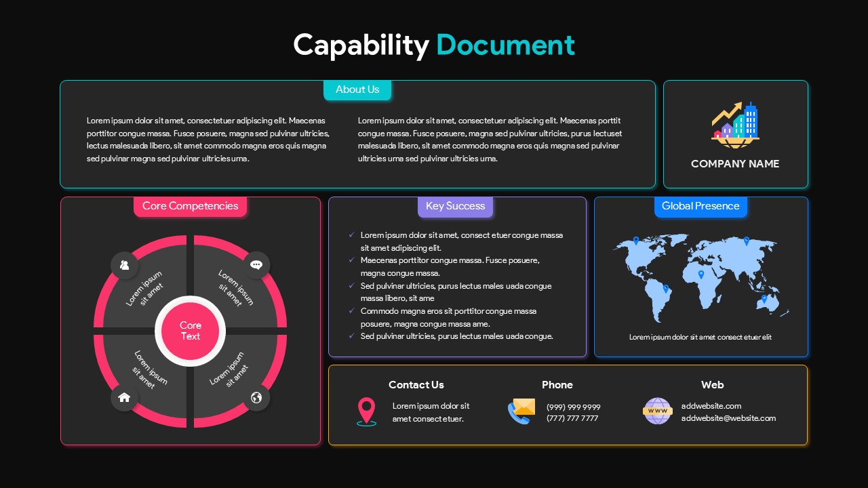Click the purple www globe icon
868x488 pixels.
tap(657, 411)
